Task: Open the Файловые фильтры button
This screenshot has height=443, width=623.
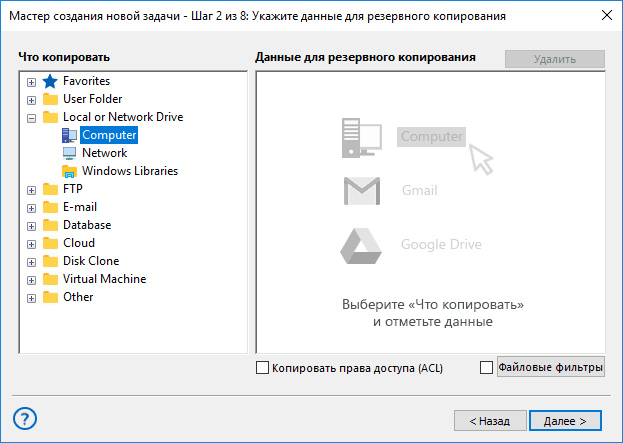Action: coord(550,368)
